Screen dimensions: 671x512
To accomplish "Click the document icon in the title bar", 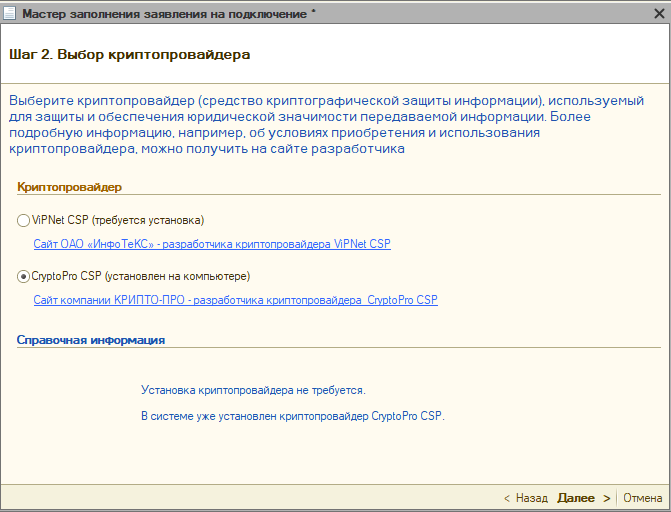I will 10,14.
